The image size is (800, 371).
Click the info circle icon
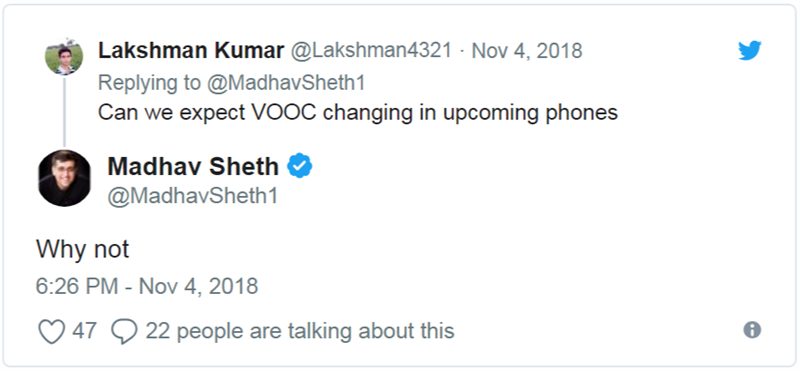[752, 330]
